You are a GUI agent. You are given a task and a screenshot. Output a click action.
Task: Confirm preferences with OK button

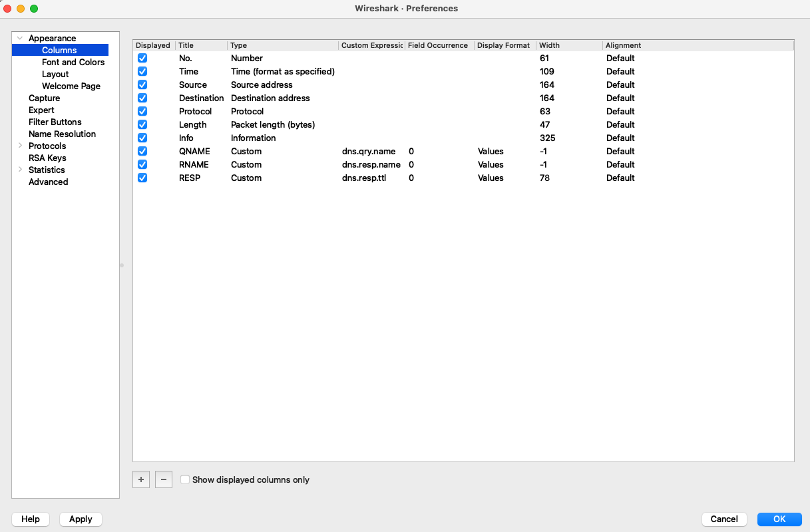(779, 519)
